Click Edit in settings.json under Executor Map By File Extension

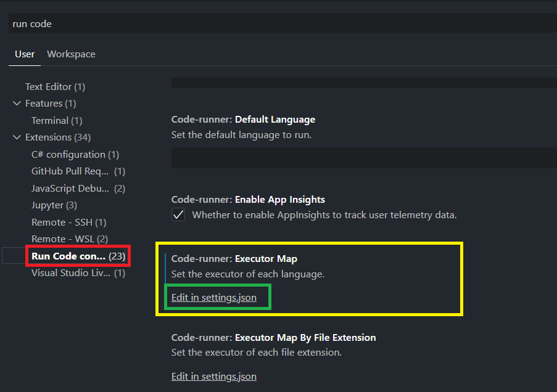tap(214, 376)
